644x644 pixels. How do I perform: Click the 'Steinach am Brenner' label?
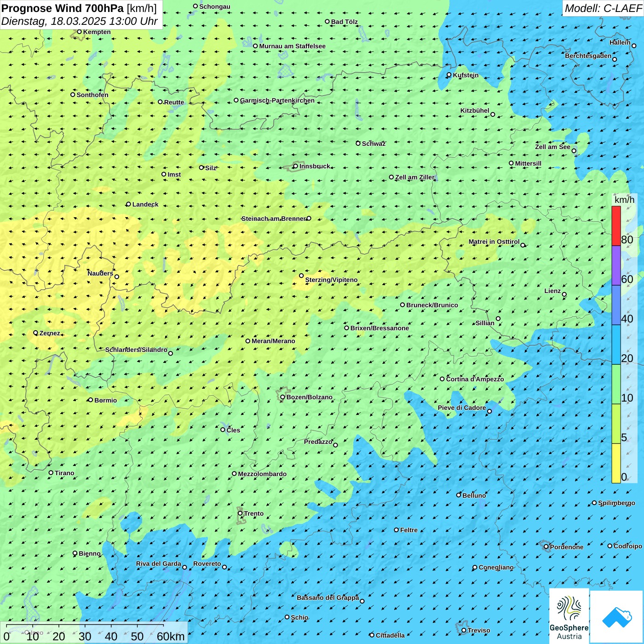[274, 218]
